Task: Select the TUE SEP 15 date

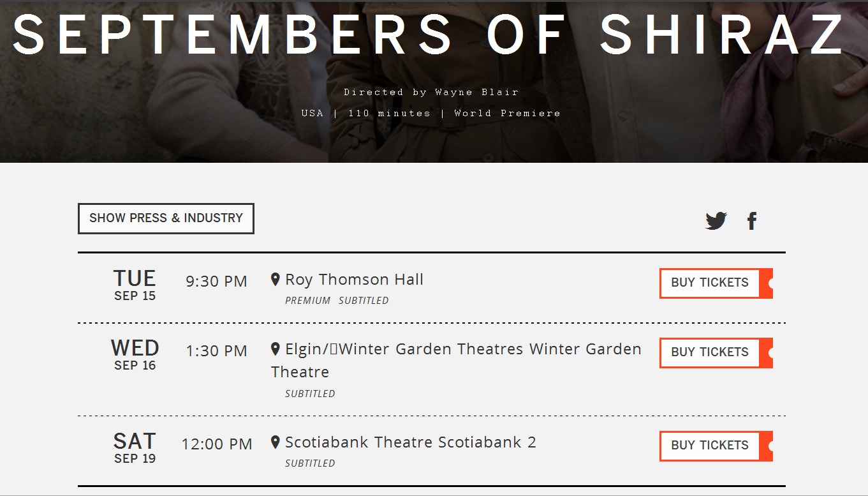Action: [135, 285]
